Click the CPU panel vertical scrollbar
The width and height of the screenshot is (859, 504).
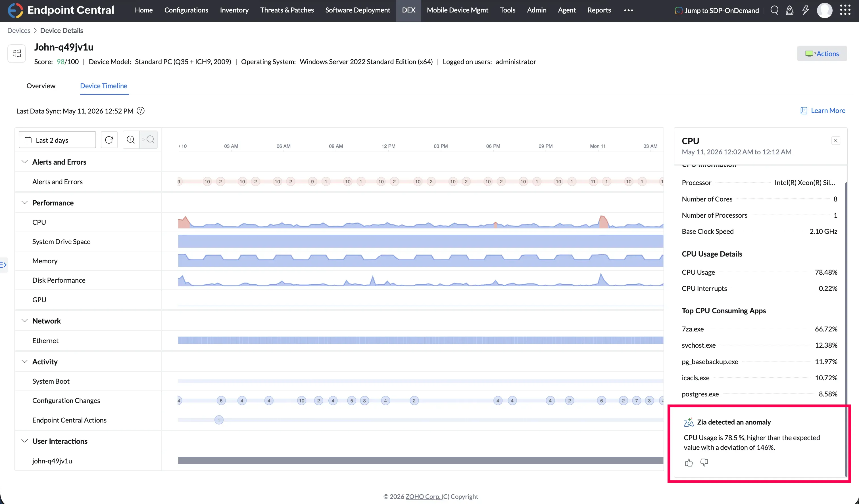pos(846,330)
